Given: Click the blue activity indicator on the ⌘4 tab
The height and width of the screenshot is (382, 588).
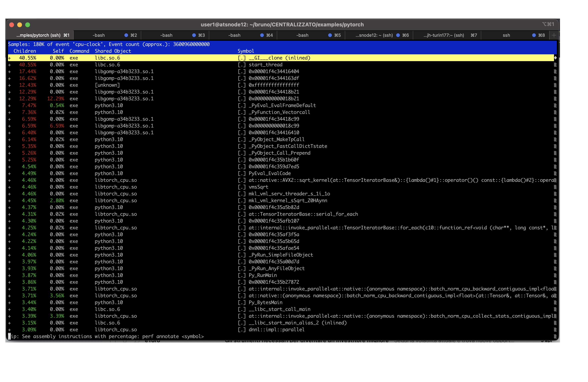Looking at the screenshot, I should click(x=262, y=35).
